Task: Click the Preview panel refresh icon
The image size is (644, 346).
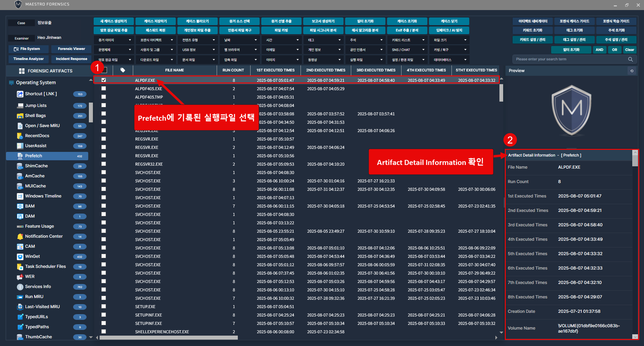Action: pos(632,71)
